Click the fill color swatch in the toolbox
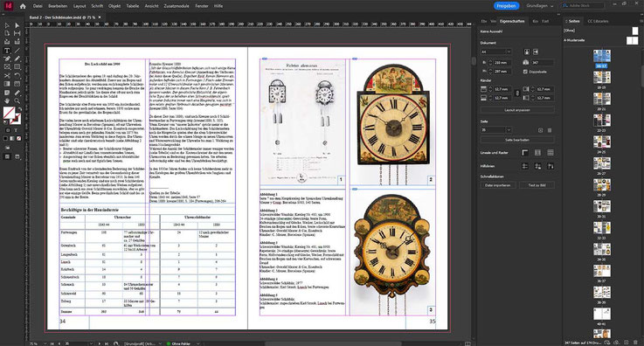Viewport: 644px width, 346px height. [9, 112]
